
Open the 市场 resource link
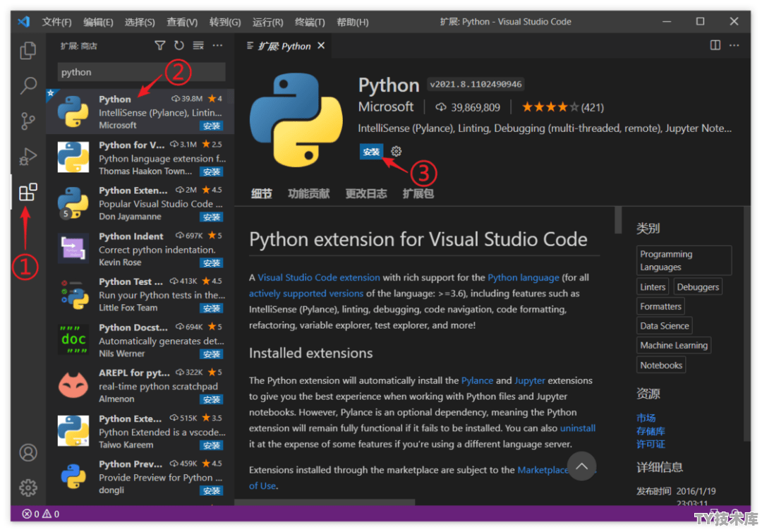point(646,418)
